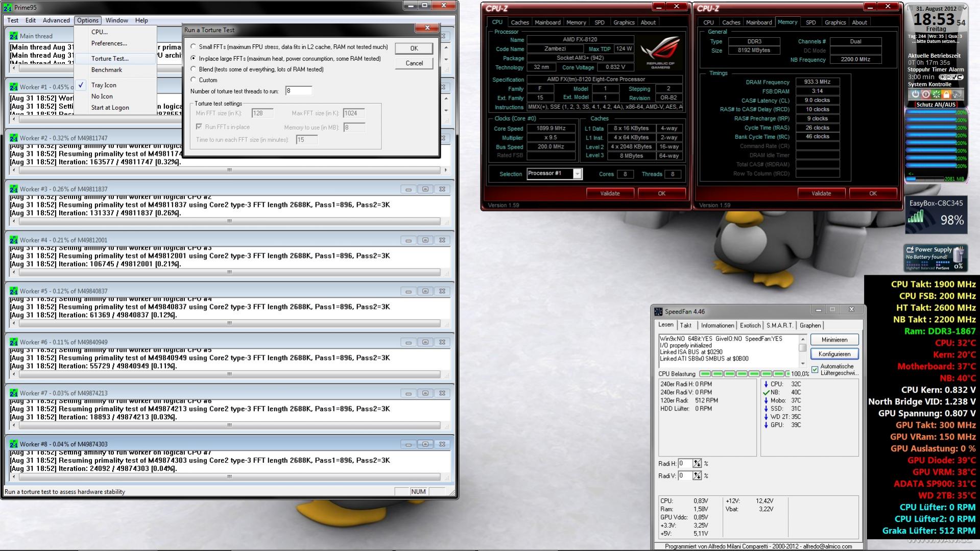Click the Worker #2 window icon
The image size is (980, 551).
click(x=14, y=138)
